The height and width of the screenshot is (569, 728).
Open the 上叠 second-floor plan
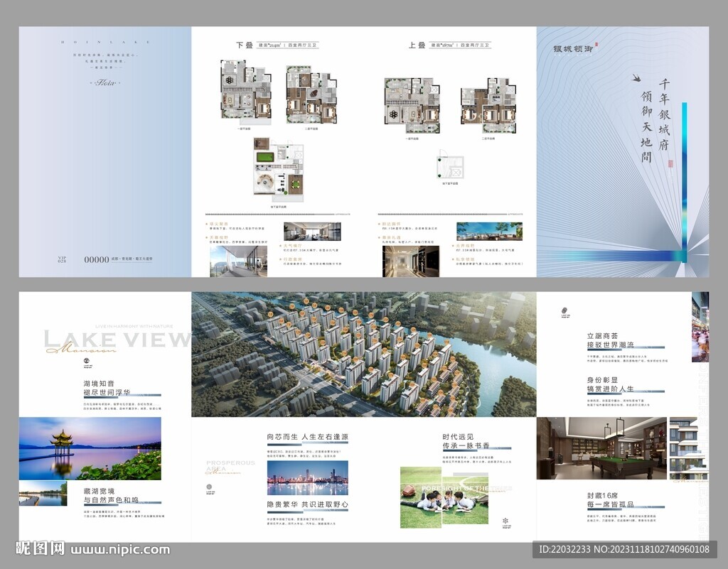coord(488,106)
